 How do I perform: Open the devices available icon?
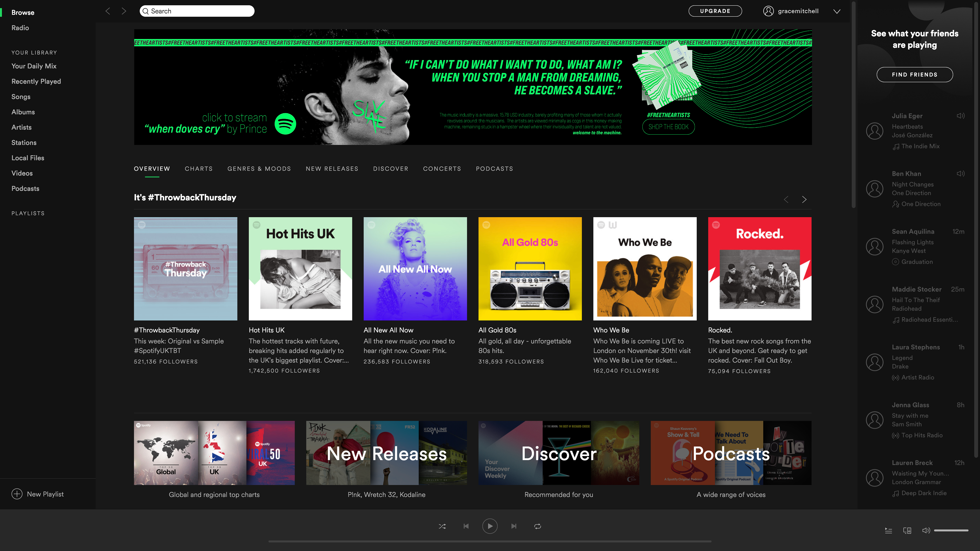[x=907, y=531]
